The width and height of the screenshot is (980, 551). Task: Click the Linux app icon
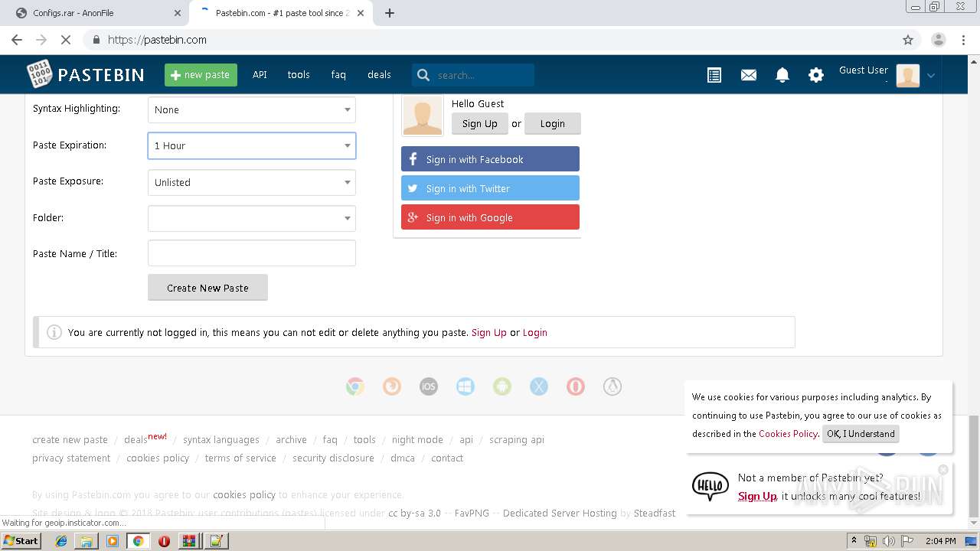[612, 386]
